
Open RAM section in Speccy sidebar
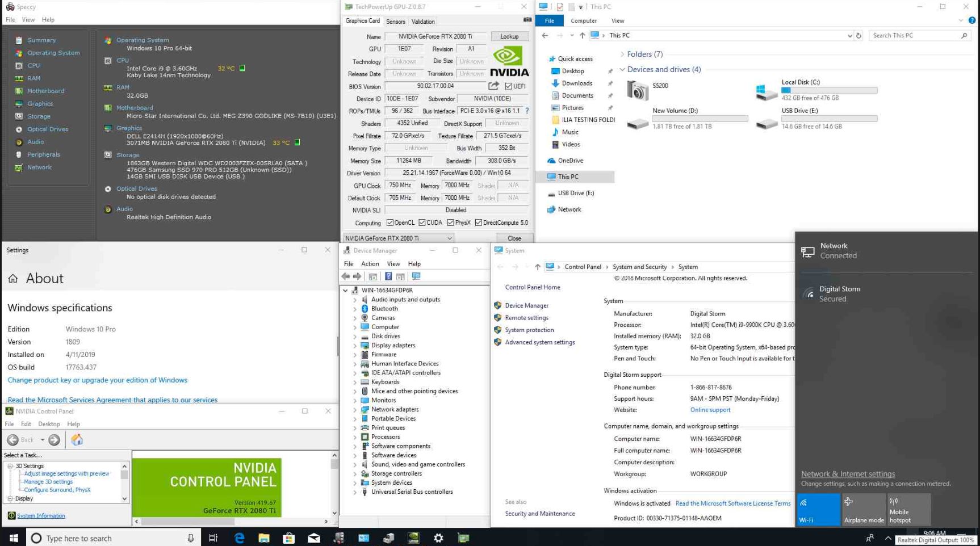pos(33,78)
